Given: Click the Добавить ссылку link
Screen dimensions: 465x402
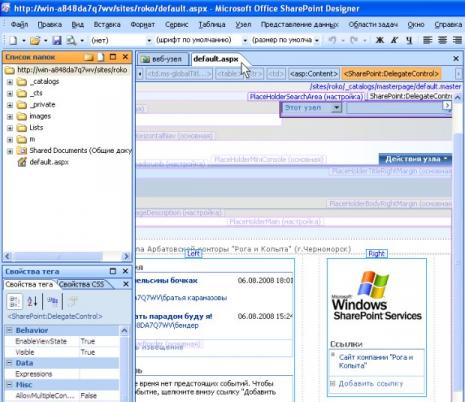Looking at the screenshot, I should click(x=371, y=384).
